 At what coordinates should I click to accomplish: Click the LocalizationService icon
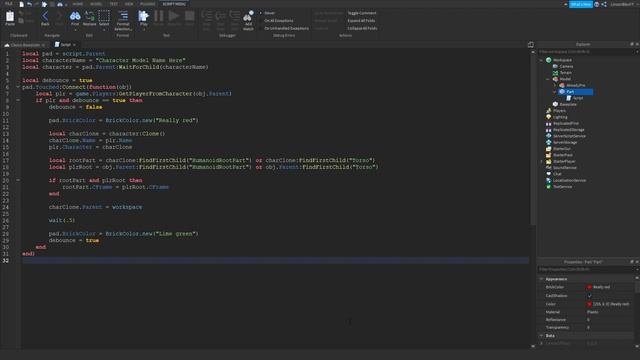pyautogui.click(x=549, y=180)
